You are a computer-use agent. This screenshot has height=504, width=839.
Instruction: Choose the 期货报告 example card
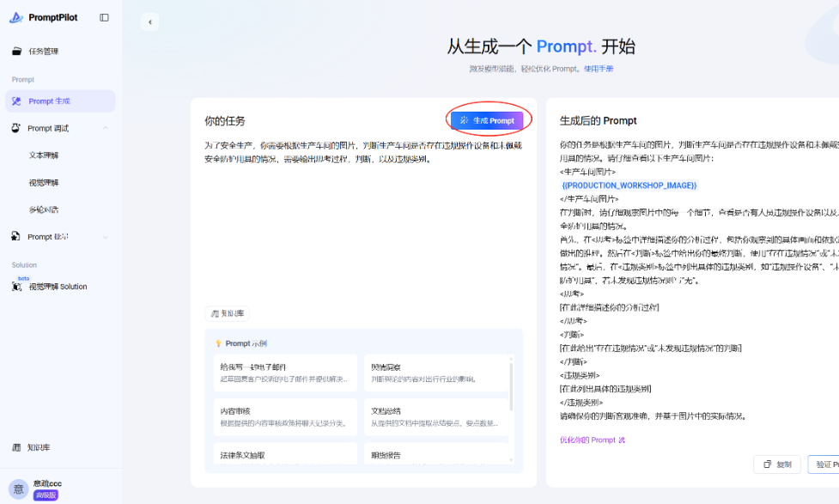click(x=435, y=453)
